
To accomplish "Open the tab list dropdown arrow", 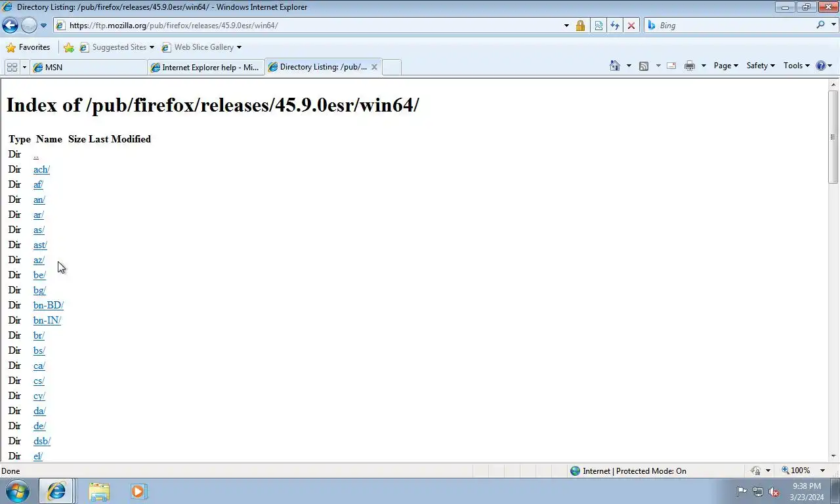I will (x=24, y=67).
